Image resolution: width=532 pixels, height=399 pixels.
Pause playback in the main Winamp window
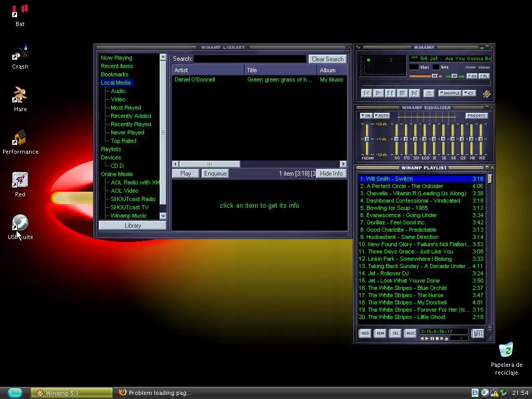(391, 94)
